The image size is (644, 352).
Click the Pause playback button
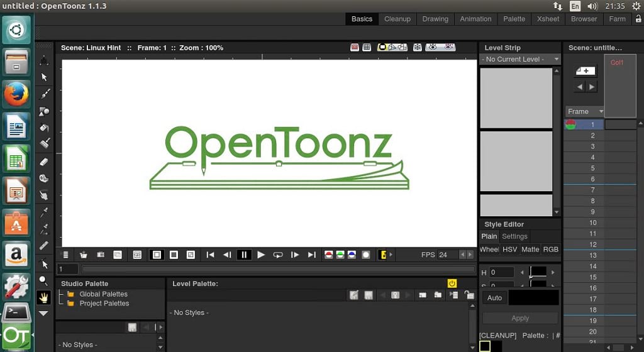point(244,255)
